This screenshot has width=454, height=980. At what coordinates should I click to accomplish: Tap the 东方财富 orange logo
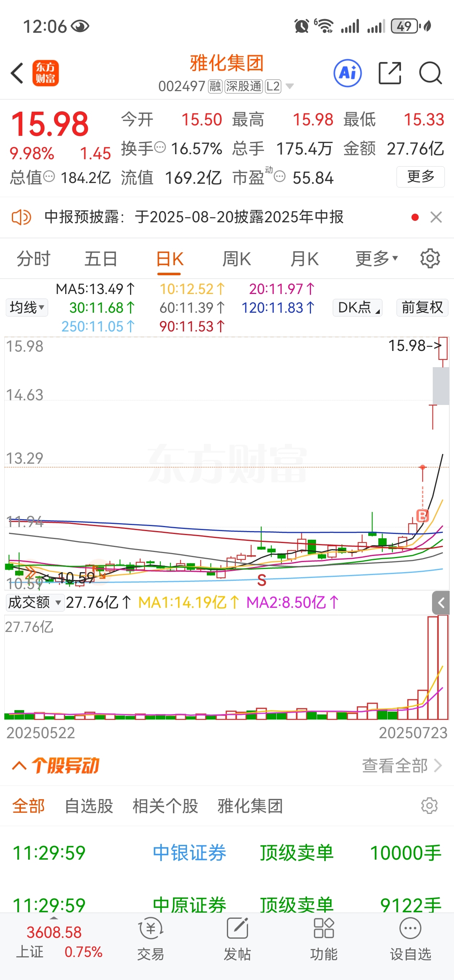45,73
